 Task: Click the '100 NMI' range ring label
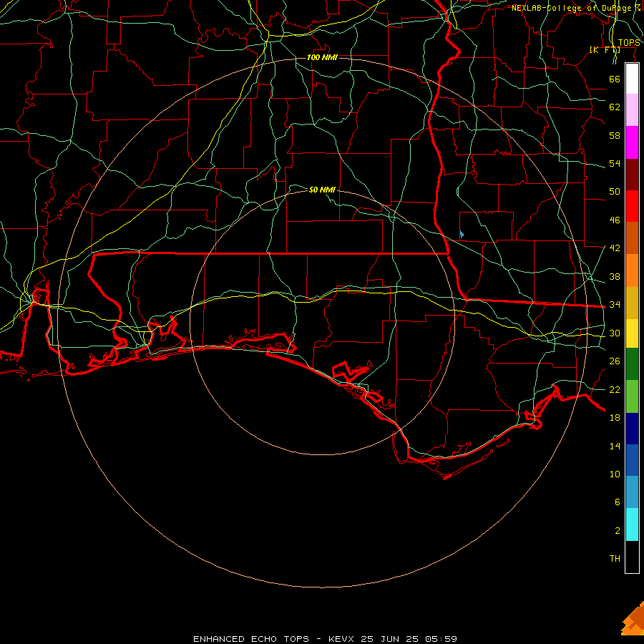pos(322,57)
